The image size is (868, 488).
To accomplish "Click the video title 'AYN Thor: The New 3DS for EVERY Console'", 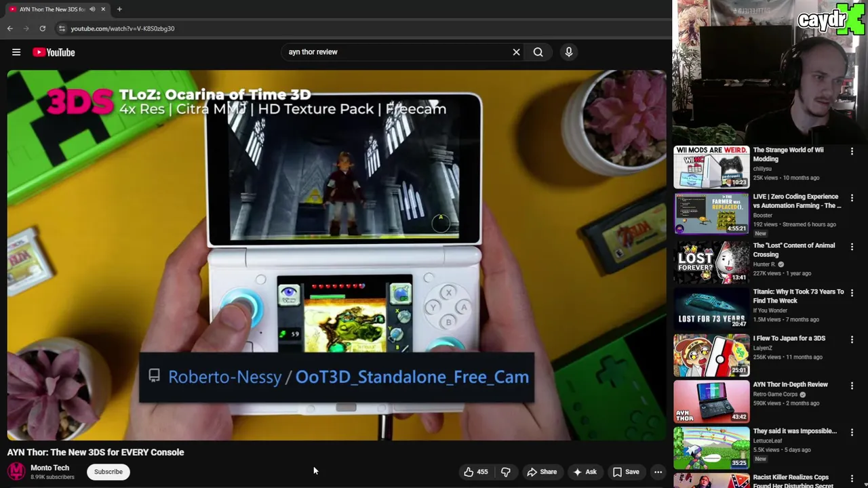I will (96, 452).
